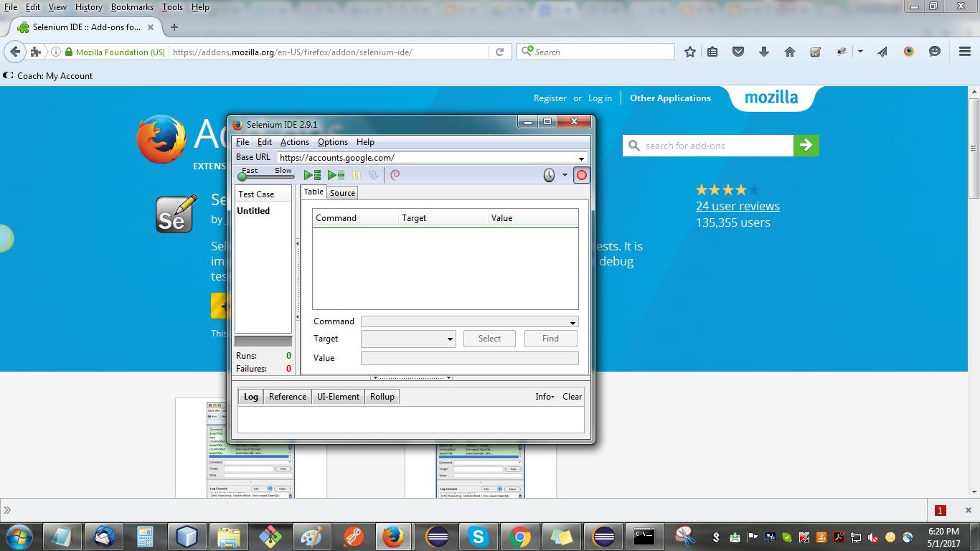The height and width of the screenshot is (551, 980).
Task: Play current test case in Selenium IDE
Action: [336, 175]
